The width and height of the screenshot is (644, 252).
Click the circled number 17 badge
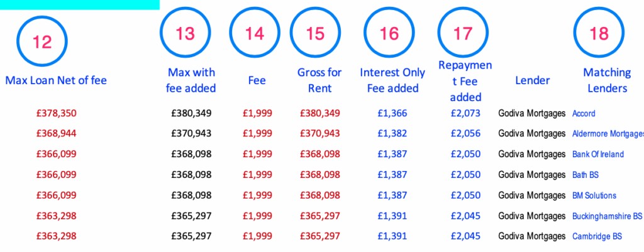click(x=463, y=34)
